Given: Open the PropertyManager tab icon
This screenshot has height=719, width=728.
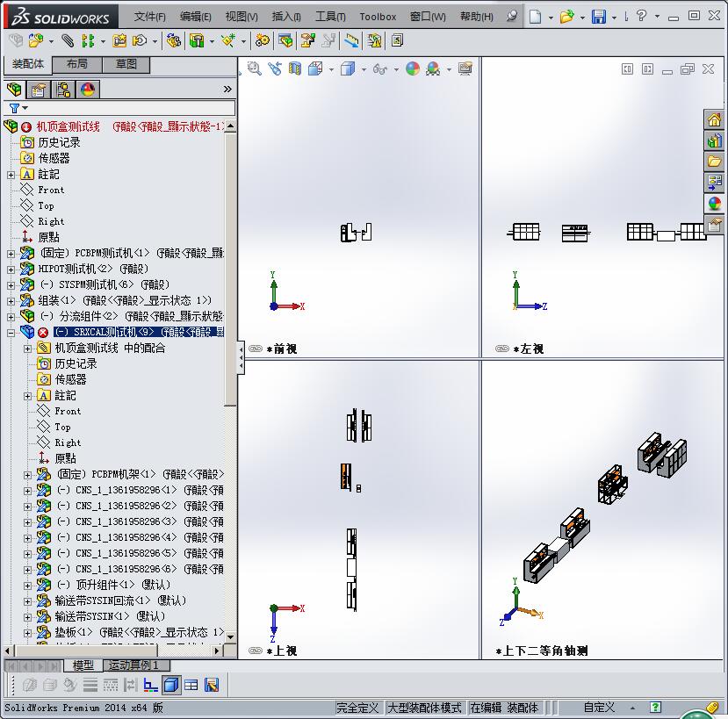Looking at the screenshot, I should point(39,90).
